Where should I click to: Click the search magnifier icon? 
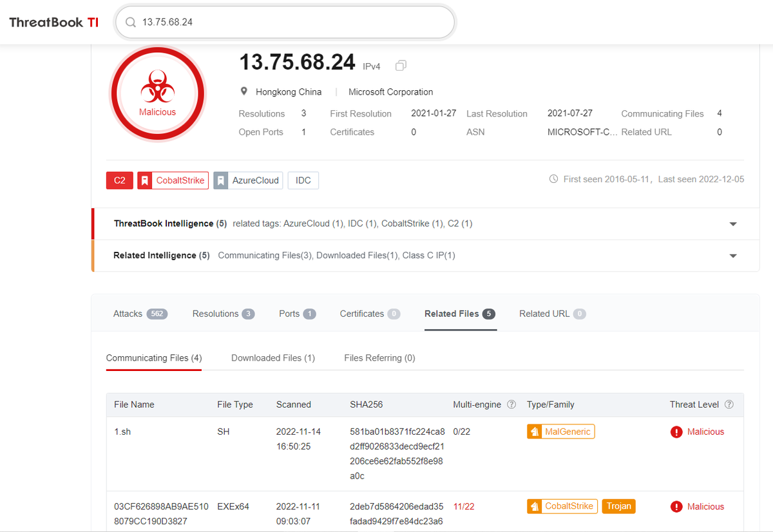point(131,23)
